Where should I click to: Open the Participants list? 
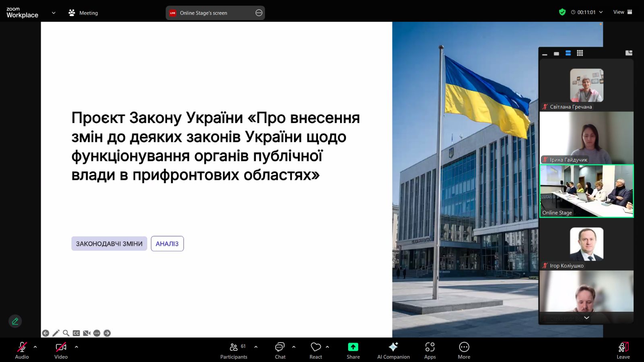point(233,350)
